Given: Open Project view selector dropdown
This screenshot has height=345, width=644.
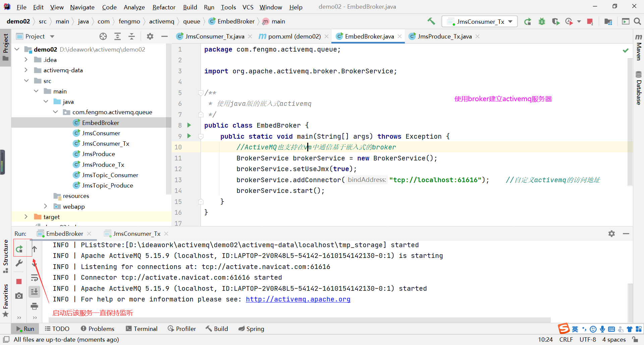Looking at the screenshot, I should 52,37.
